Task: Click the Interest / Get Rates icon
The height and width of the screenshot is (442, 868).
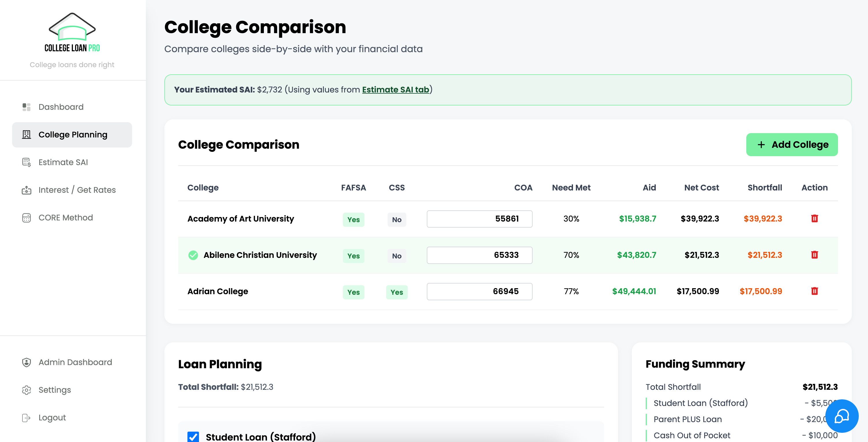Action: coord(26,190)
